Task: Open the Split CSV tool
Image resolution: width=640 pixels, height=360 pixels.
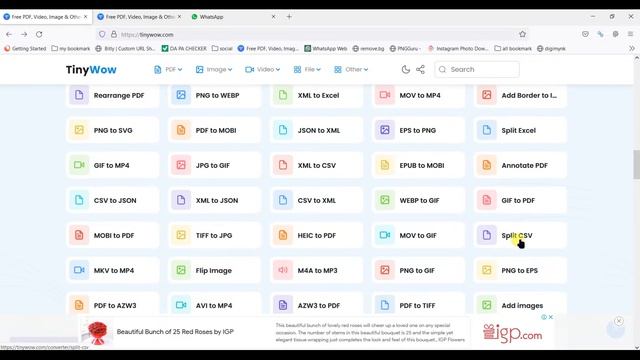Action: click(520, 236)
